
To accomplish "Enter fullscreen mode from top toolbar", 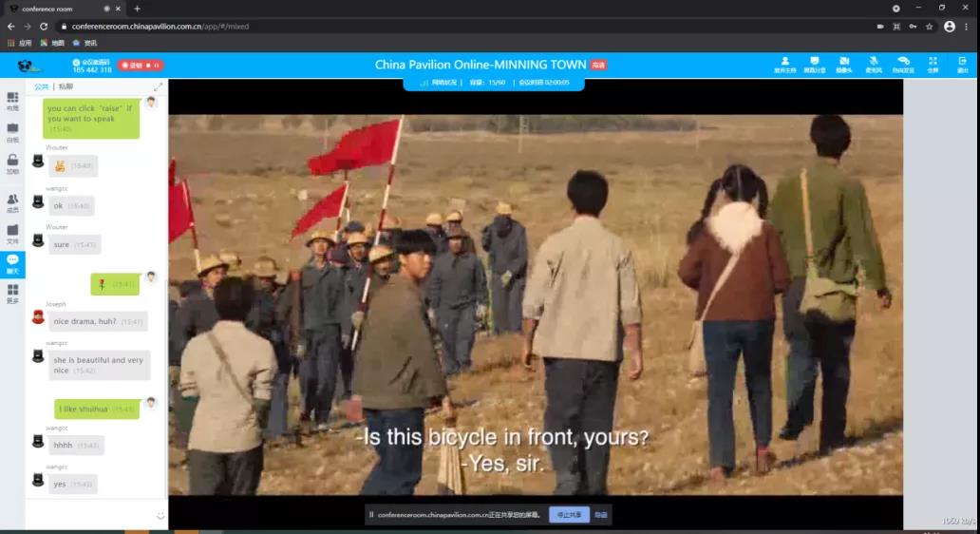I will click(933, 65).
